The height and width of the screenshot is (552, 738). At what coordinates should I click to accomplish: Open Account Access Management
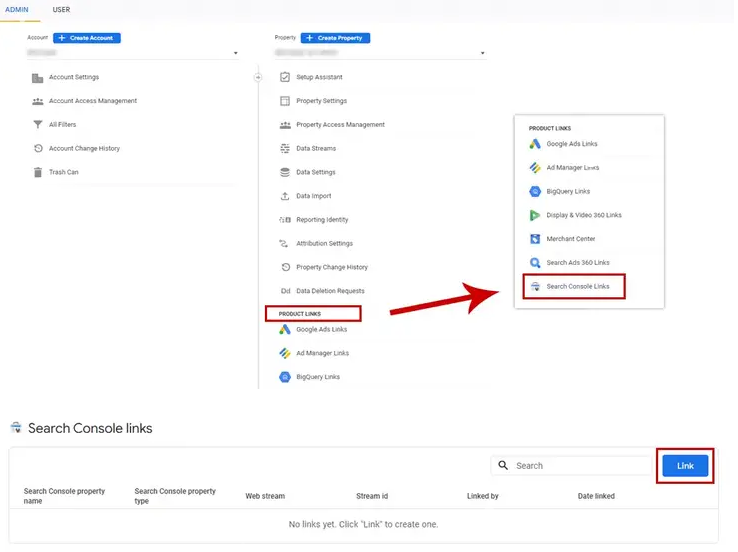click(93, 101)
